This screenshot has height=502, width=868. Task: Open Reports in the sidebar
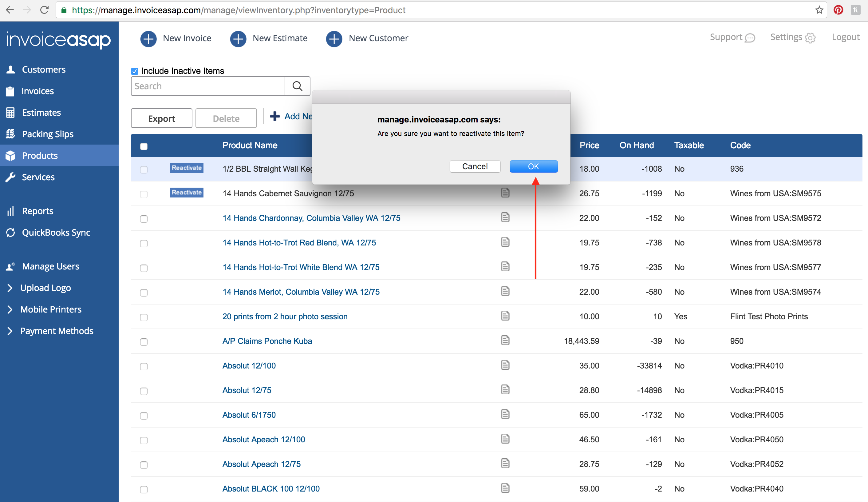(37, 211)
